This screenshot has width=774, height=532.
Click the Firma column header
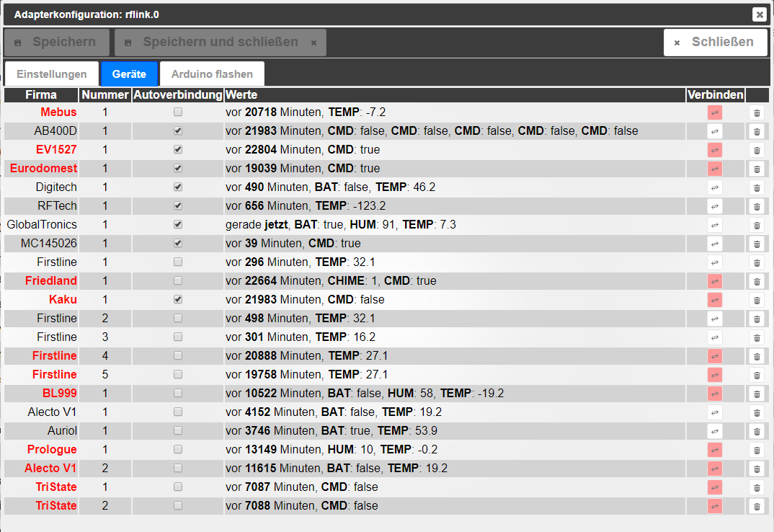coord(41,95)
